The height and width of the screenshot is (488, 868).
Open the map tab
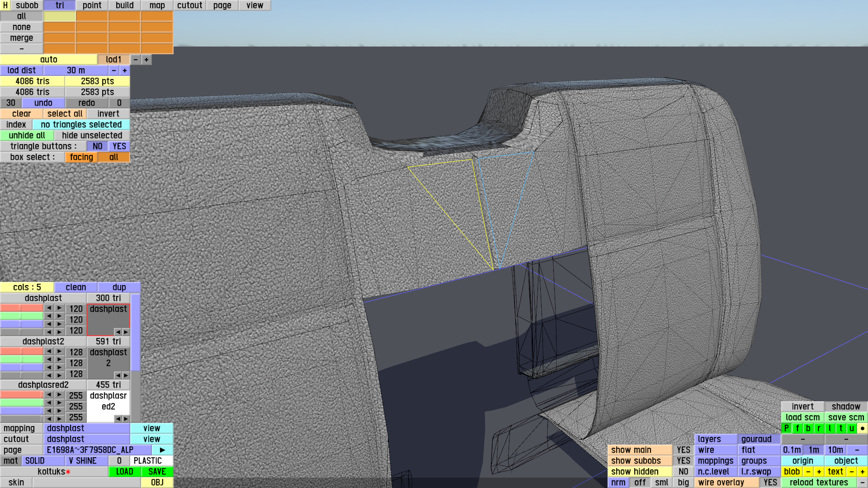157,5
